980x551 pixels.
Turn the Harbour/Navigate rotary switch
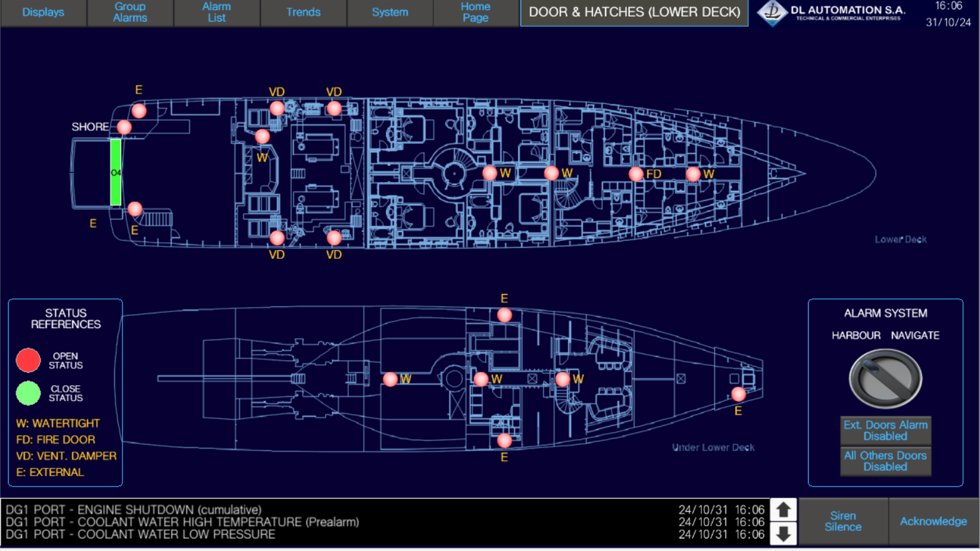[884, 378]
